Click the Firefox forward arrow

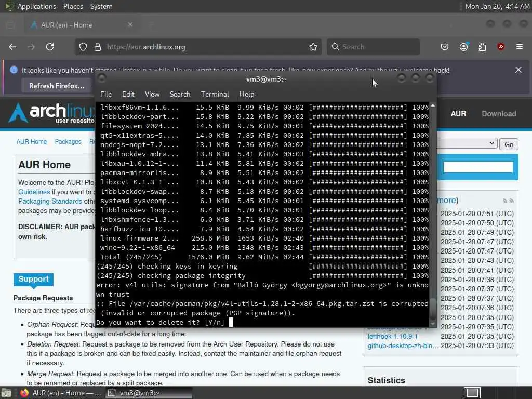point(31,47)
